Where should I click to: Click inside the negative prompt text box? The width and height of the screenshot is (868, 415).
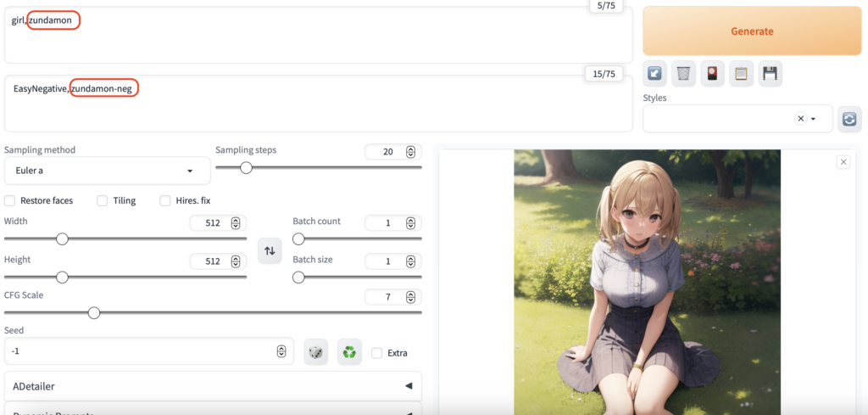tap(318, 109)
